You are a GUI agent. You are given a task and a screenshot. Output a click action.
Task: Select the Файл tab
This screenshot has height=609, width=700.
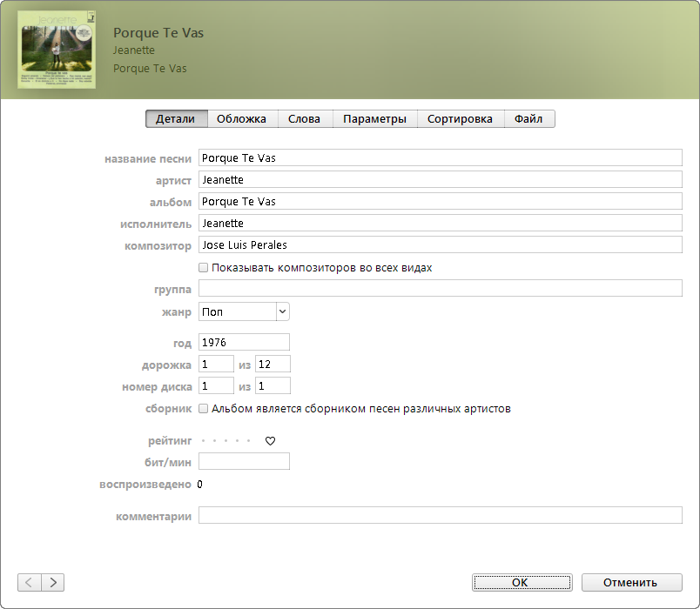(528, 119)
